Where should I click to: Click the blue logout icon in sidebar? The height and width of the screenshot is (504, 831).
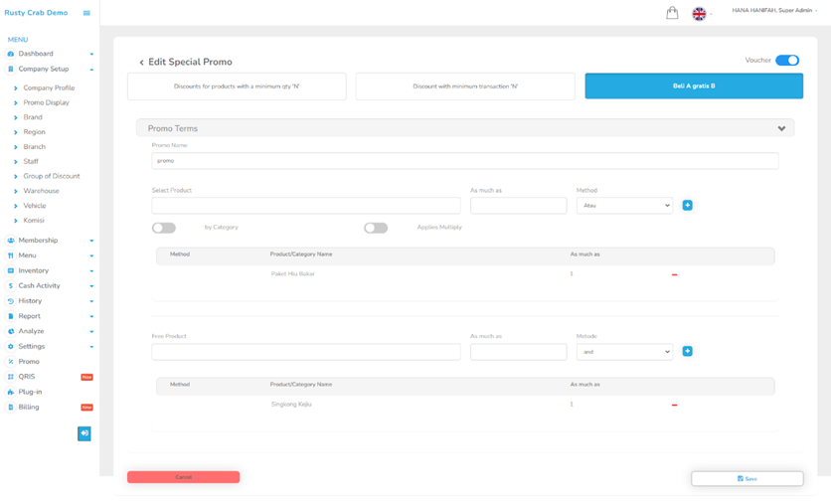pyautogui.click(x=84, y=433)
